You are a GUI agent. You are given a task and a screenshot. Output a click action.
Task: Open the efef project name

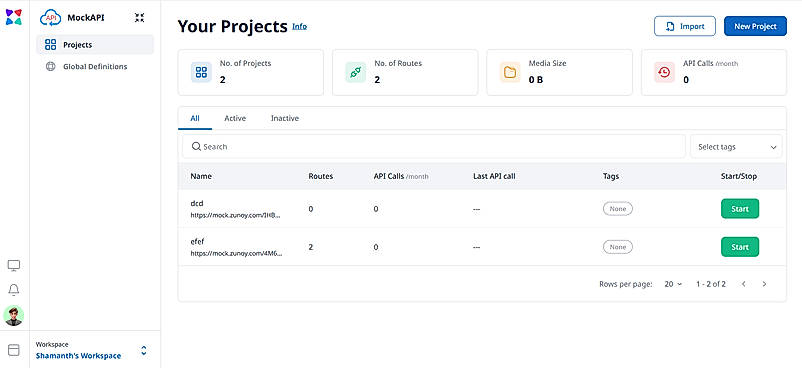coord(197,241)
